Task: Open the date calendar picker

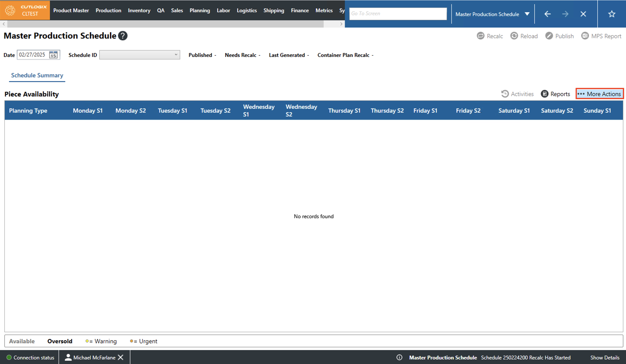Action: [x=53, y=55]
